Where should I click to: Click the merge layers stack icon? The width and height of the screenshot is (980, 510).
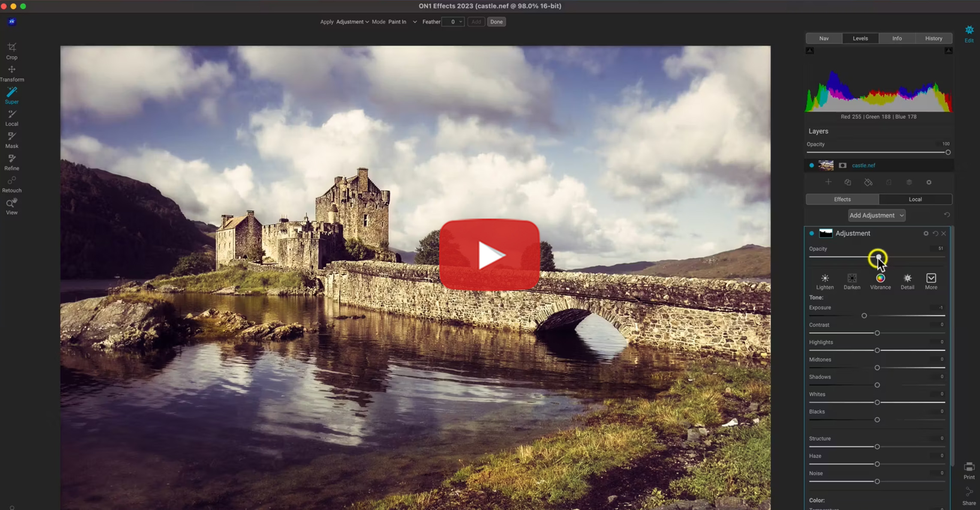coord(909,182)
